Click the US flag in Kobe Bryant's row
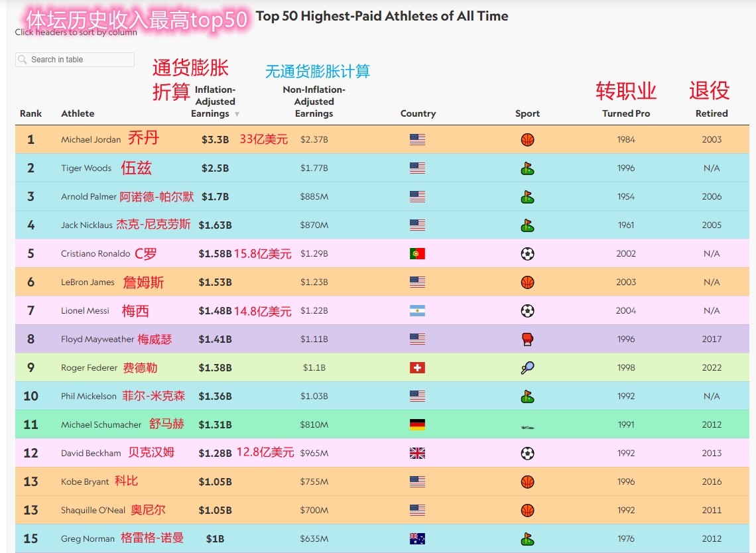Image resolution: width=756 pixels, height=553 pixels. [418, 481]
